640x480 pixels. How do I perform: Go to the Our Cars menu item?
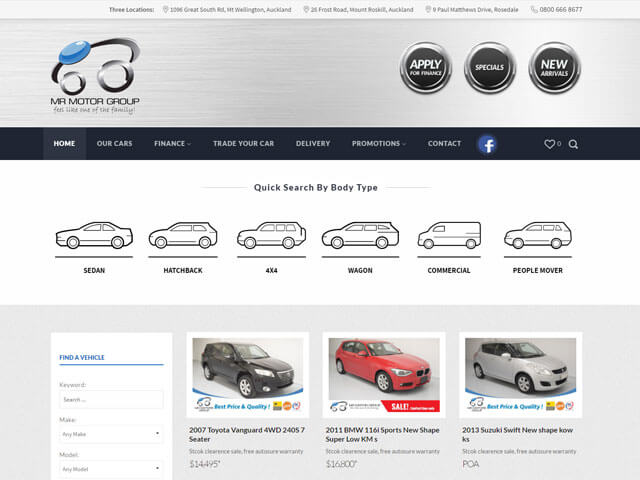coord(114,144)
